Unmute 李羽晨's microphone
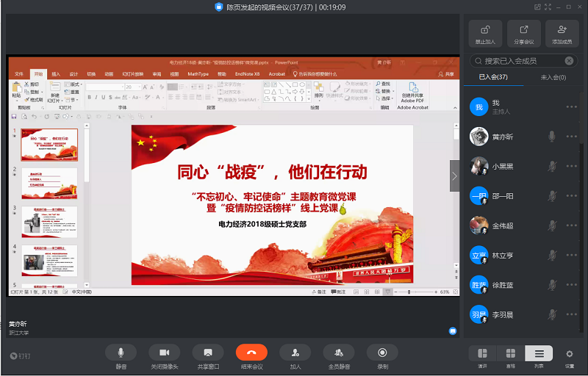 (552, 314)
